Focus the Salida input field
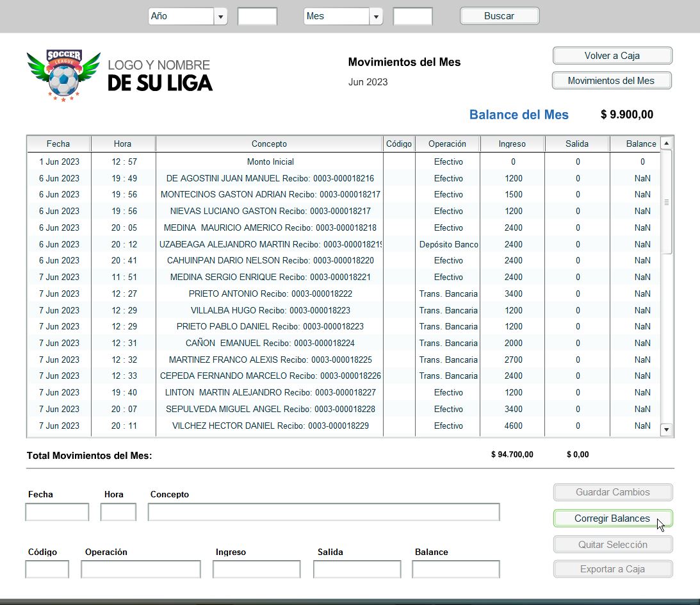Screen dimensions: 700x605 click(x=357, y=569)
